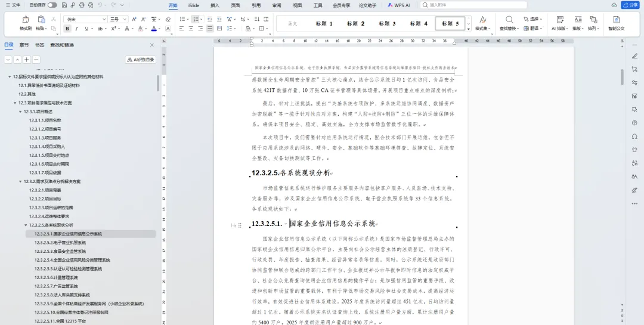Click the Format Painter (格式刷) icon
The image size is (644, 325).
[x=26, y=19]
